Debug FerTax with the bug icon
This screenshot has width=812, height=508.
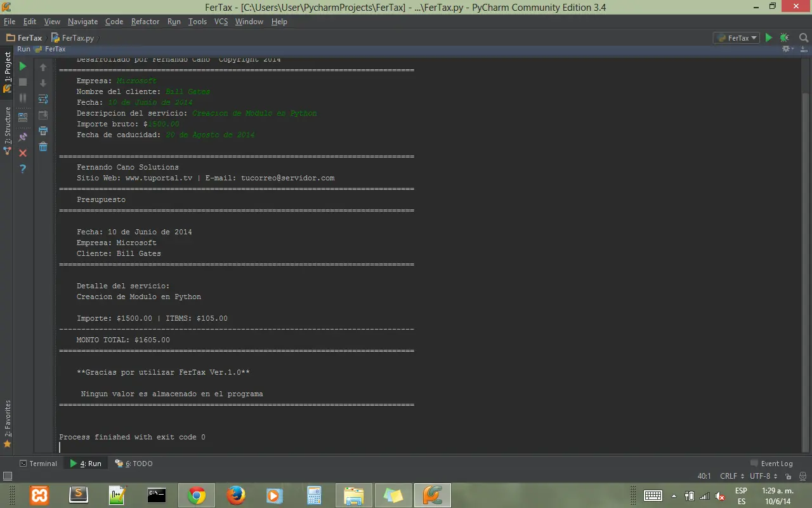785,38
